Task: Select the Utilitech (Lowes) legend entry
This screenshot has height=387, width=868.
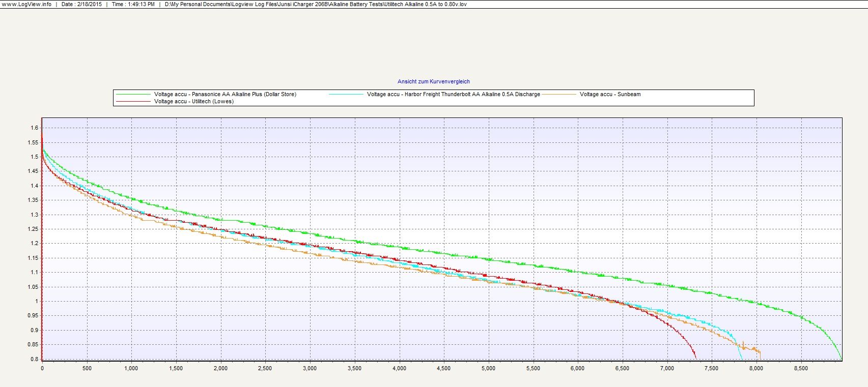Action: (x=194, y=101)
